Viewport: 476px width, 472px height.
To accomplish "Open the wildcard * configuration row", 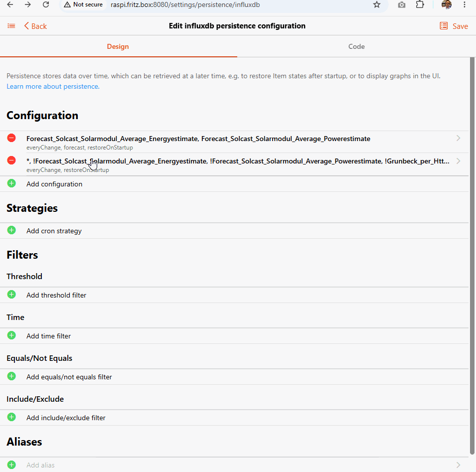I will [234, 164].
